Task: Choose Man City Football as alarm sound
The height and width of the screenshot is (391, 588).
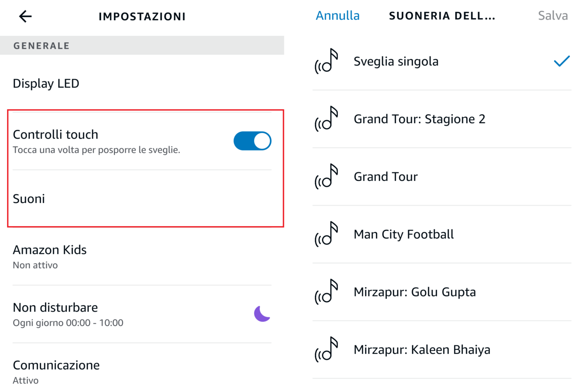Action: (x=404, y=234)
